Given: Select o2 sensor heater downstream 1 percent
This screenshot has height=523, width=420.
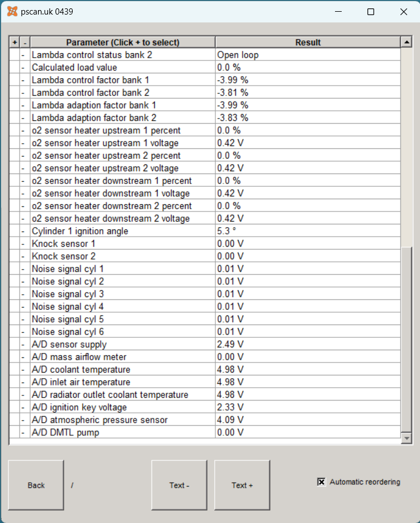Looking at the screenshot, I should (123, 181).
